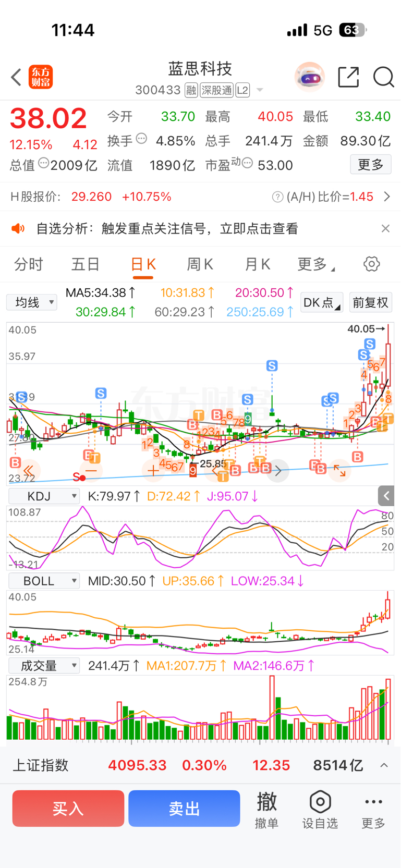The image size is (401, 868).
Task: Tap the info icon next to 市盈动
Action: click(248, 163)
